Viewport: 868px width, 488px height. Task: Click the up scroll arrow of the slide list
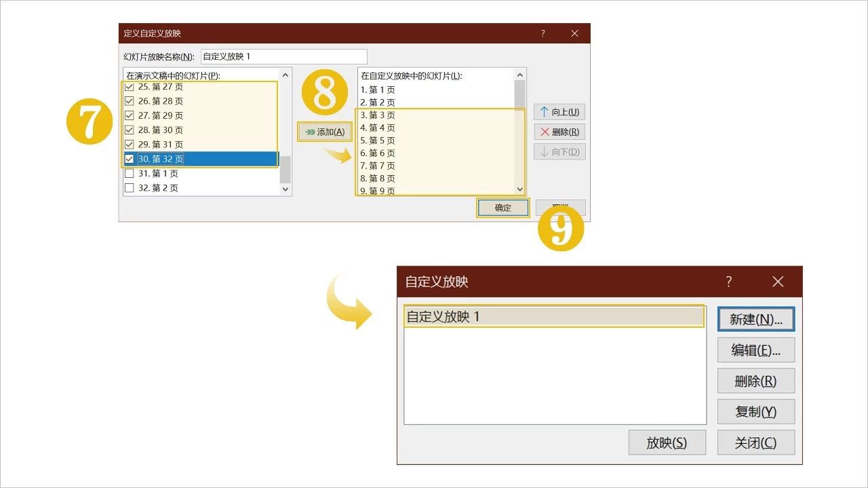point(284,75)
